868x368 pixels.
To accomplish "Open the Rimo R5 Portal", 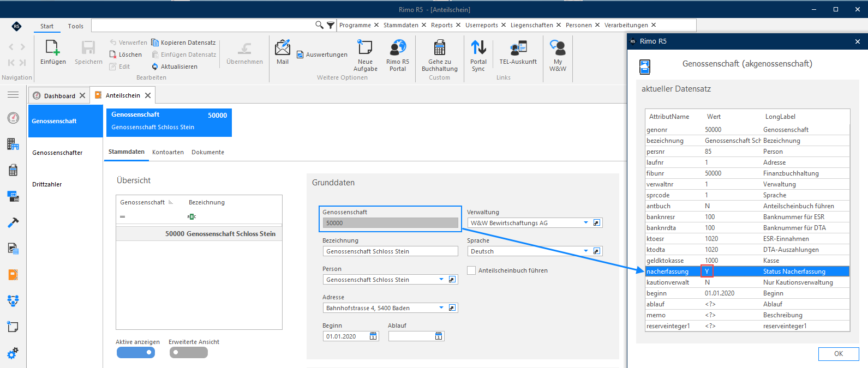I will click(x=398, y=55).
